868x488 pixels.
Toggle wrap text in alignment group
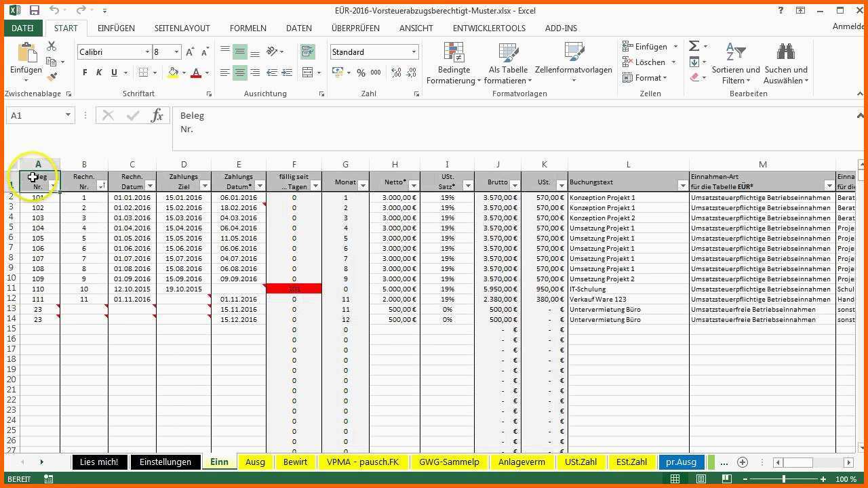(307, 52)
